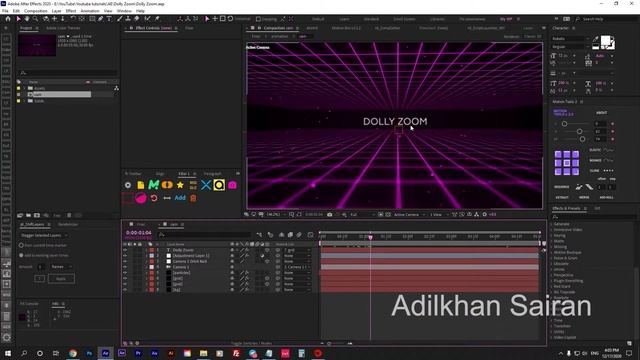Select the Home icon in toolbar

(x=8, y=19)
